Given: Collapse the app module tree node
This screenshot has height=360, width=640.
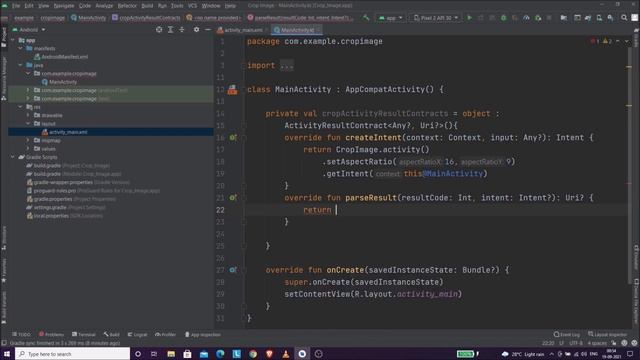Looking at the screenshot, I should tap(13, 40).
